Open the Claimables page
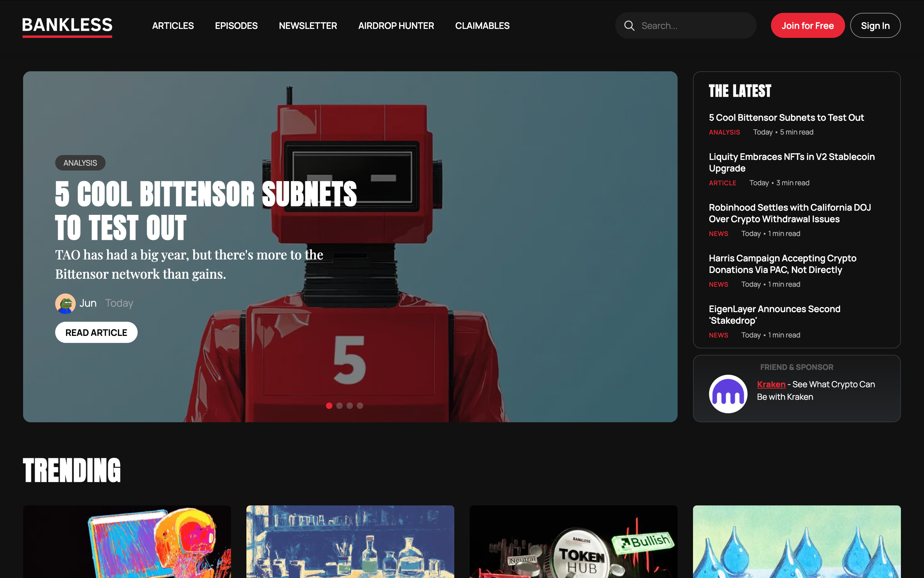The width and height of the screenshot is (924, 578). [482, 26]
